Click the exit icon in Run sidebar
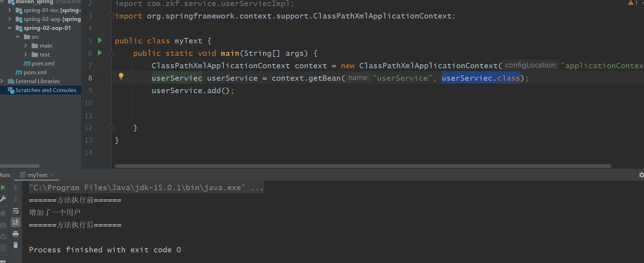This screenshot has height=263, width=644. [3, 248]
